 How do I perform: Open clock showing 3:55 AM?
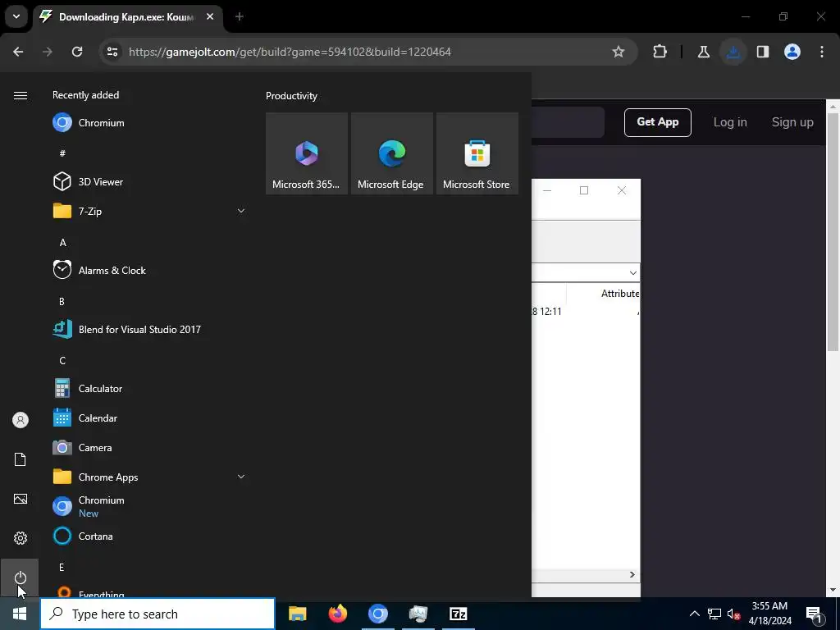[769, 614]
